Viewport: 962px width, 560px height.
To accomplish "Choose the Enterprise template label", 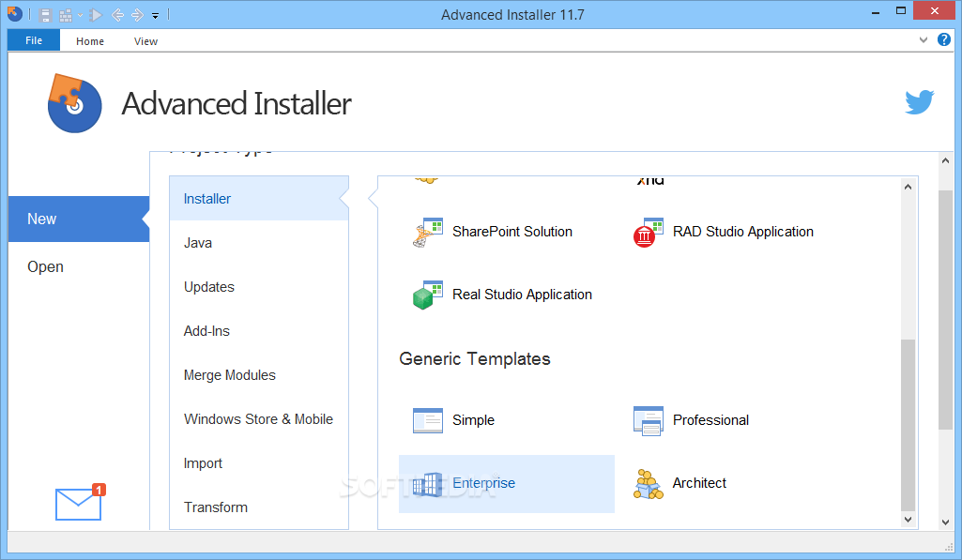I will coord(483,483).
